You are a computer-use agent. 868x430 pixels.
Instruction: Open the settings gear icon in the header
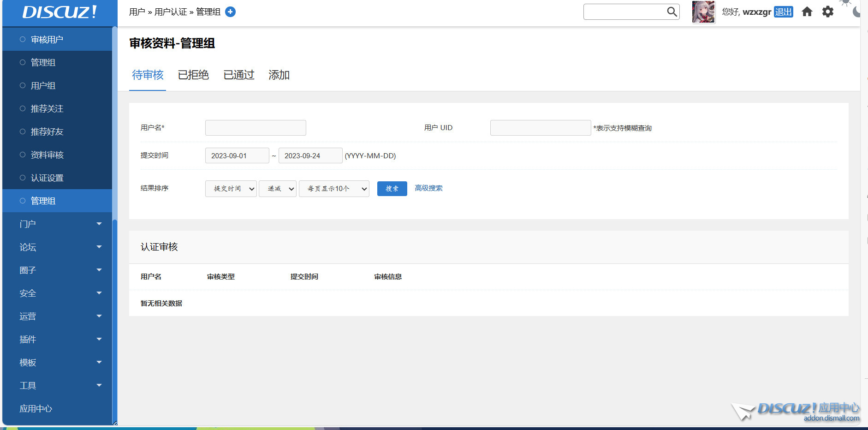coord(828,12)
